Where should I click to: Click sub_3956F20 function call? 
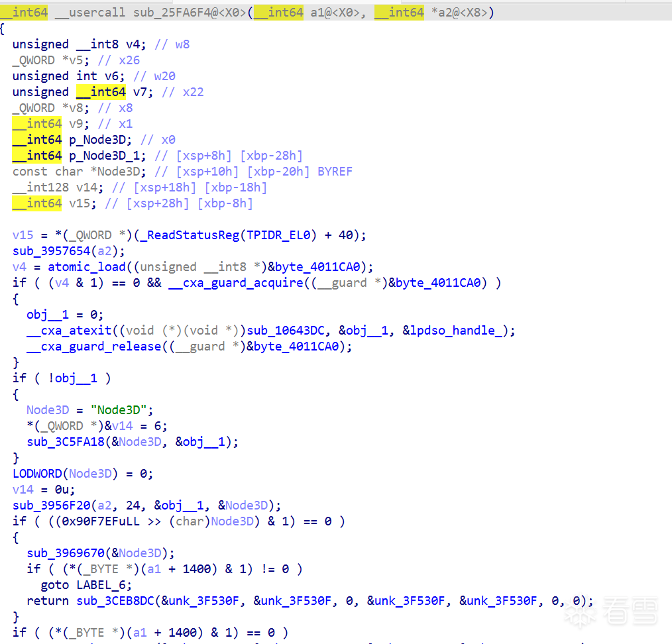[x=52, y=506]
